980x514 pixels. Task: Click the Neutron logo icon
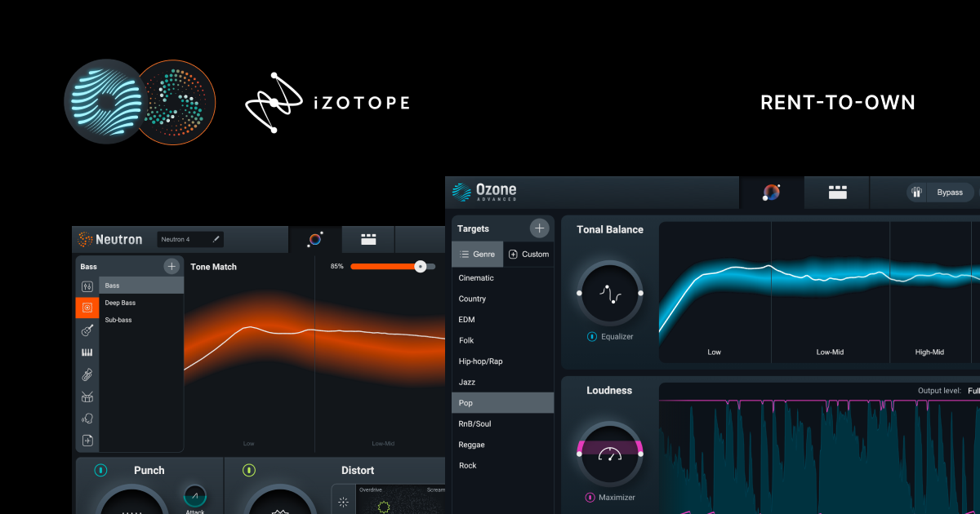pos(86,239)
